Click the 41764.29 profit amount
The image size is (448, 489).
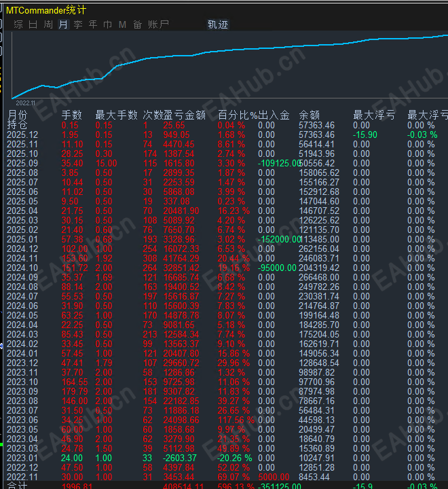(181, 258)
